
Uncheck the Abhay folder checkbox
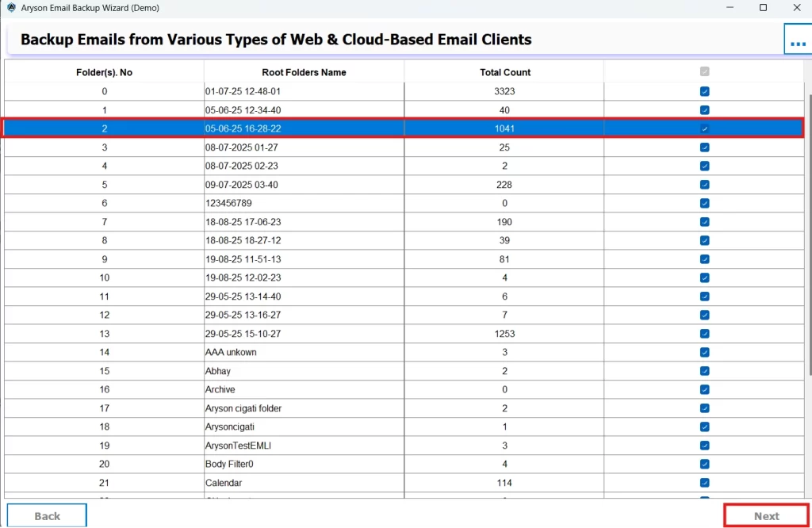coord(704,371)
